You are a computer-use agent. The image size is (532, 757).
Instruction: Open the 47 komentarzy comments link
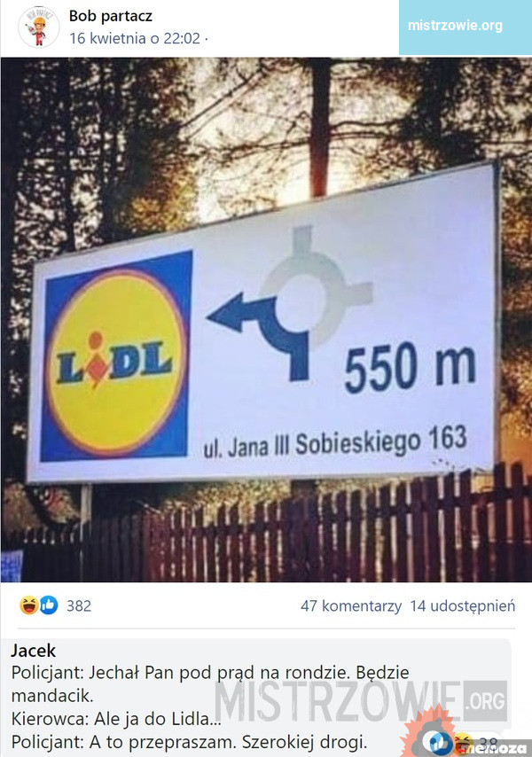pyautogui.click(x=351, y=606)
